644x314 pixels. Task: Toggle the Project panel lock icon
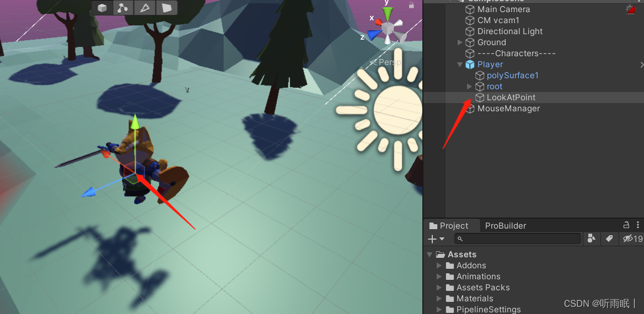626,225
